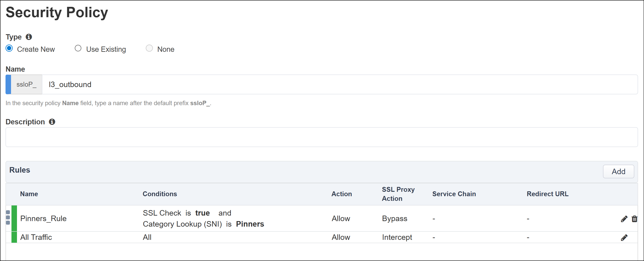644x261 pixels.
Task: Click the Allow action for Pinners_Rule
Action: [341, 218]
